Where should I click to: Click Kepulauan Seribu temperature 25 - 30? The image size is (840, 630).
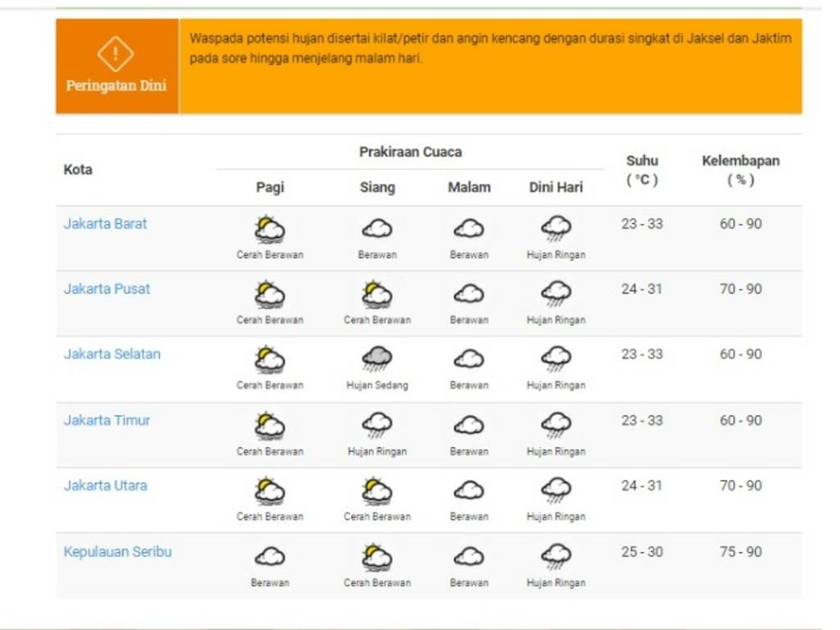click(641, 552)
